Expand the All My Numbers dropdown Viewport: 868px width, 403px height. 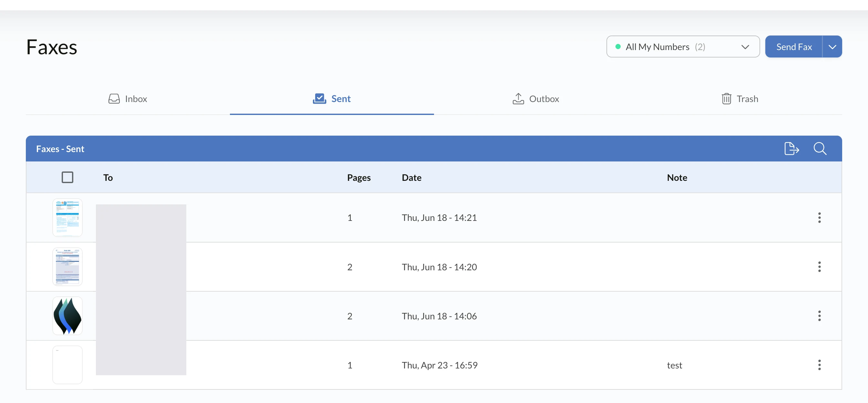click(683, 46)
